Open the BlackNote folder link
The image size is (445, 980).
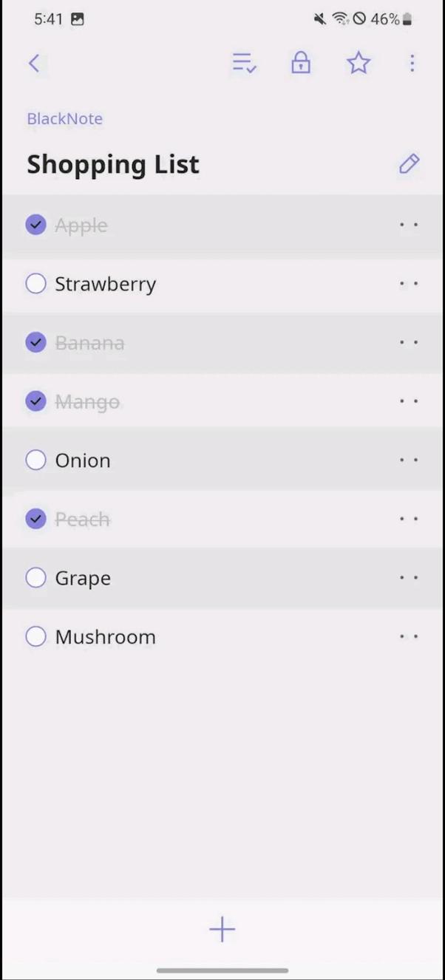coord(64,118)
